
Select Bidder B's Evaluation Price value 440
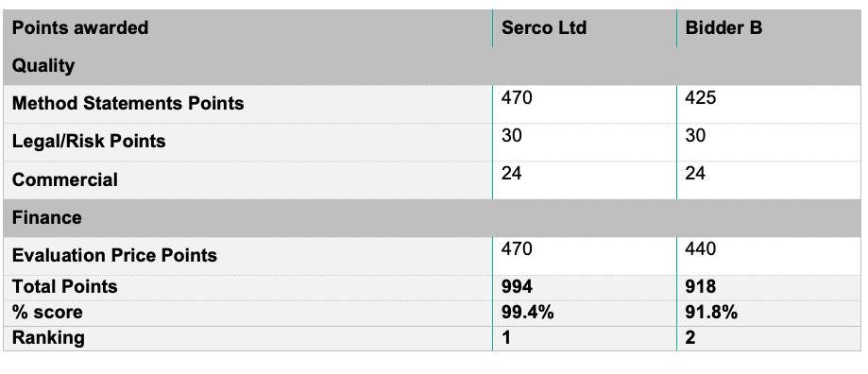click(700, 249)
